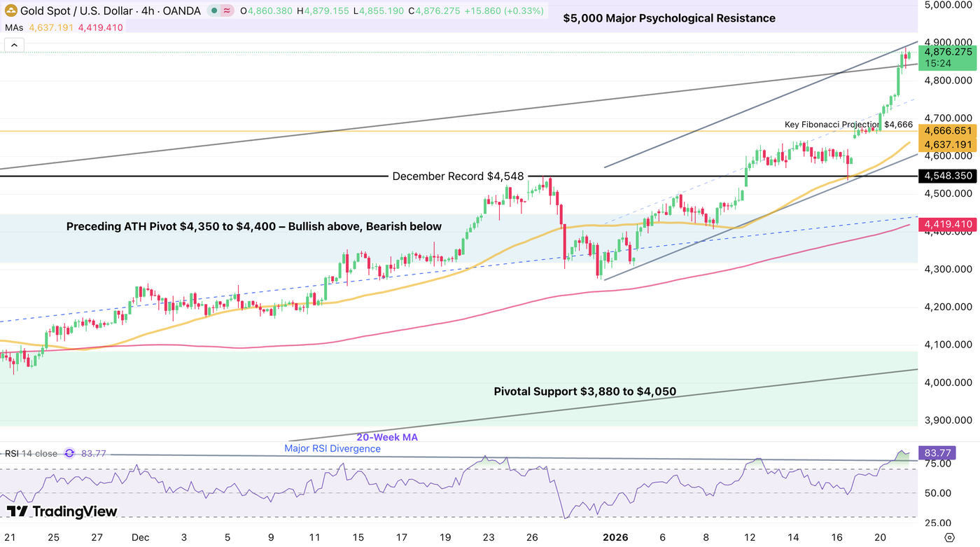Click the purple RSI refresh icon
Screen dimensions: 980x547
coord(69,453)
